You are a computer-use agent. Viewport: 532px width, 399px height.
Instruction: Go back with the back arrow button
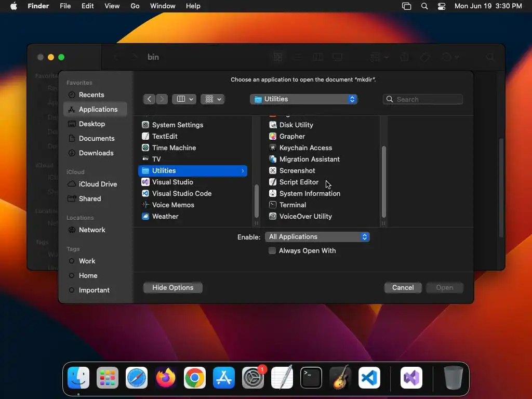[x=149, y=99]
